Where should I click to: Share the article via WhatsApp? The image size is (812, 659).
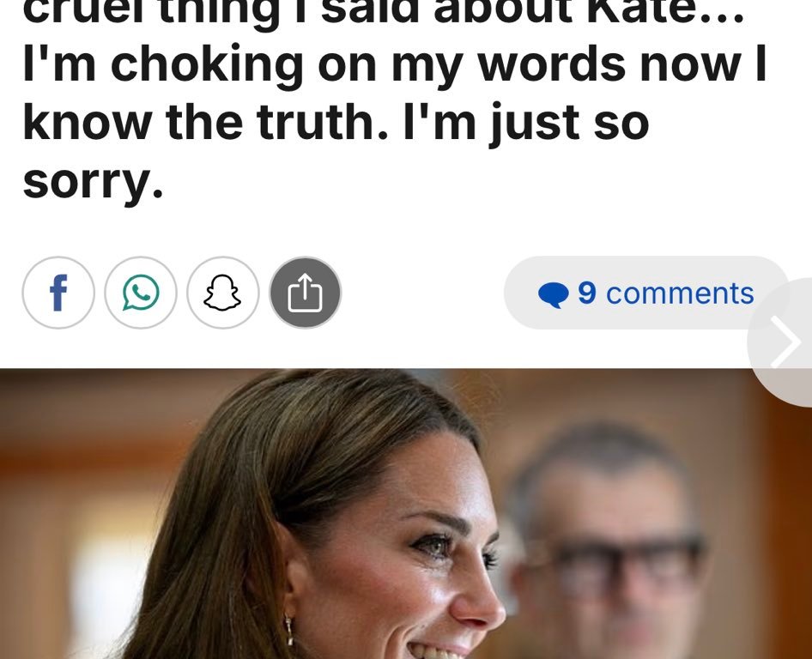point(141,293)
